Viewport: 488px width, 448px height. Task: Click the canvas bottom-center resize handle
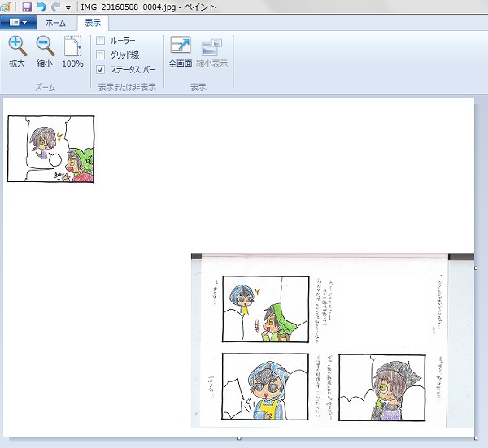238,438
